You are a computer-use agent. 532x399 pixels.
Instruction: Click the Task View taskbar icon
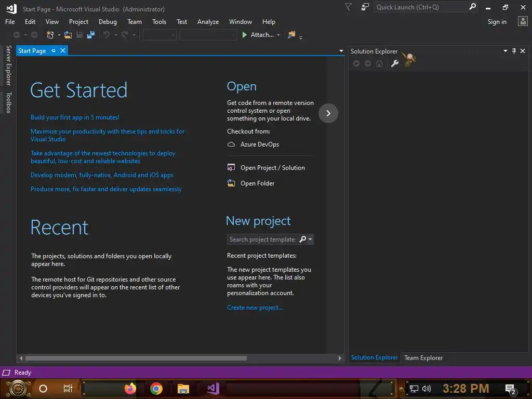tap(68, 389)
